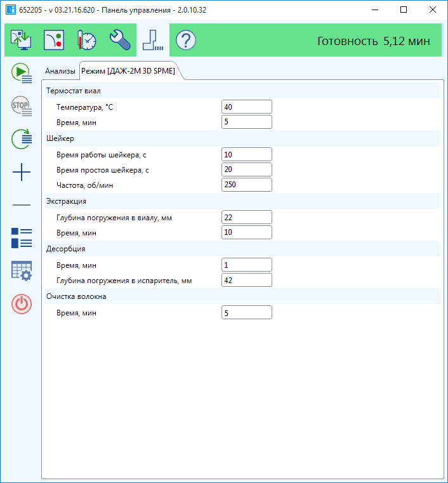Select the Режим [ДАЖ-2М 3D SPME] tab
448x483 pixels.
(x=128, y=71)
